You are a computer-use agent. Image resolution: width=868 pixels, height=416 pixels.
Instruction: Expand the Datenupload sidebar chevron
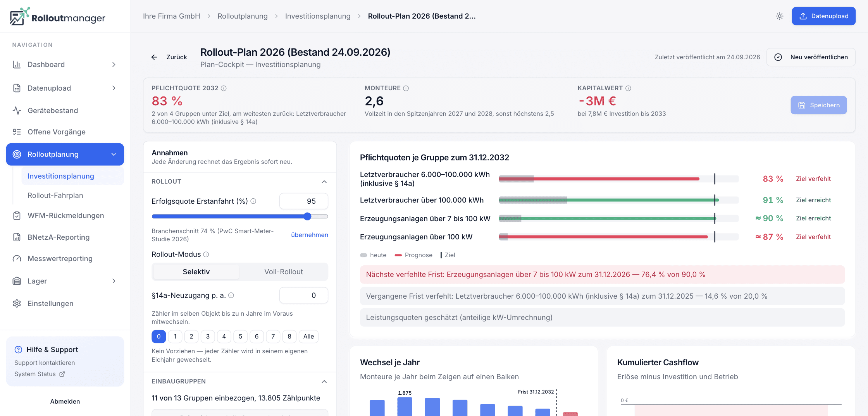click(x=114, y=88)
